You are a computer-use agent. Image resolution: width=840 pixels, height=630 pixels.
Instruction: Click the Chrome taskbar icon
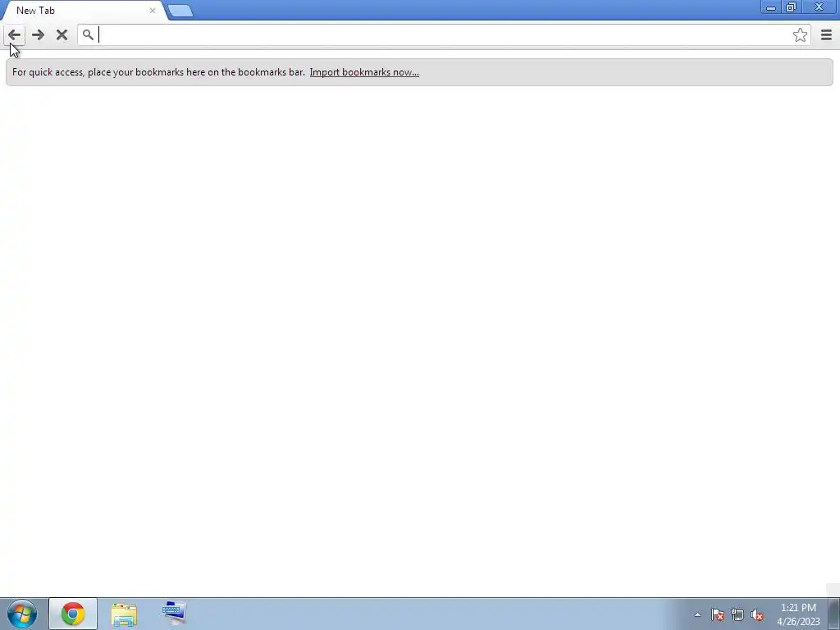click(73, 614)
